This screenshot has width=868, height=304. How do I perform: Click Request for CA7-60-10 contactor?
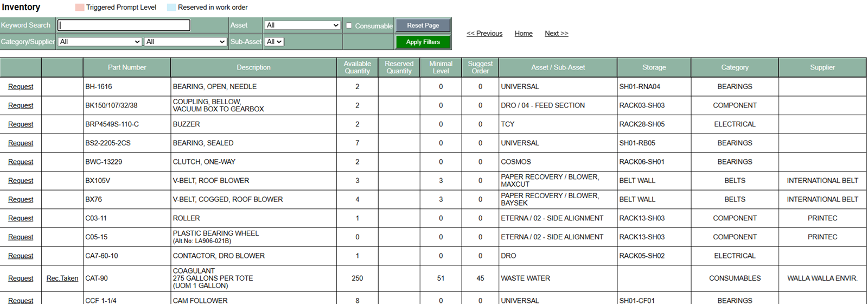pyautogui.click(x=21, y=256)
